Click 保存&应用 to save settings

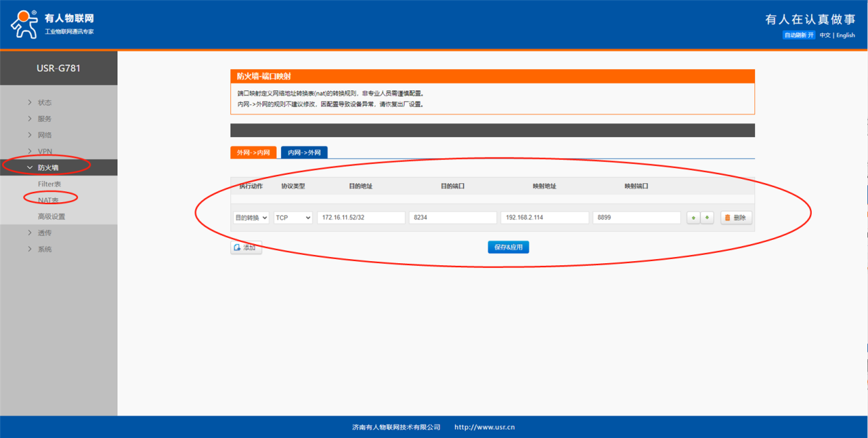pos(508,247)
